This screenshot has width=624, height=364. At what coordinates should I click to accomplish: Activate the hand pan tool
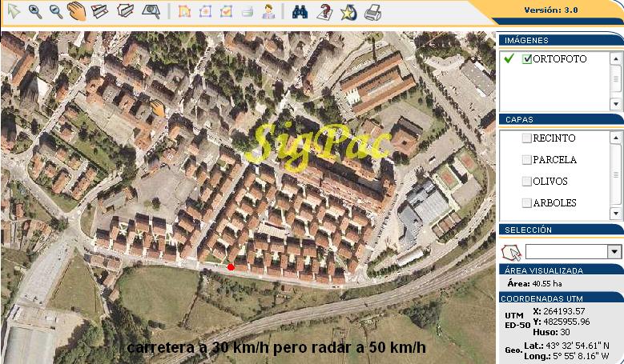(77, 11)
